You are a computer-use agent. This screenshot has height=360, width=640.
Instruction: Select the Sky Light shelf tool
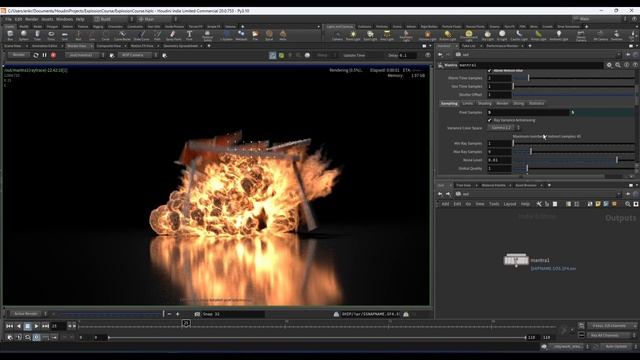[x=487, y=36]
